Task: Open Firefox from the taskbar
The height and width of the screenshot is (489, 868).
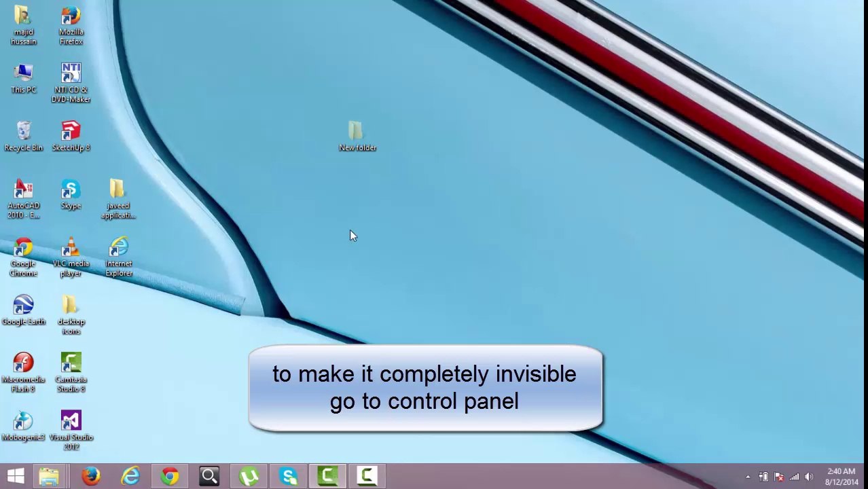Action: click(91, 476)
